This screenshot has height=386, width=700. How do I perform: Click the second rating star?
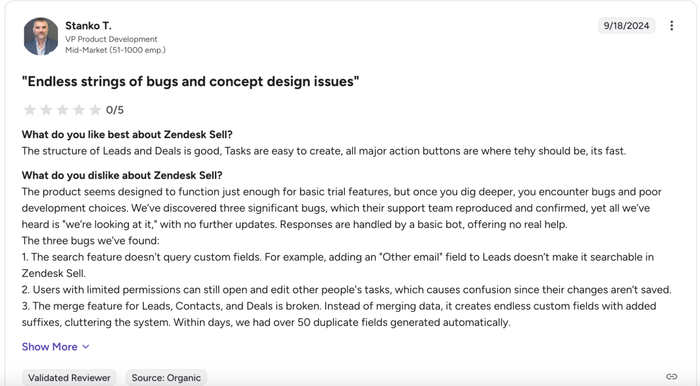click(x=46, y=110)
